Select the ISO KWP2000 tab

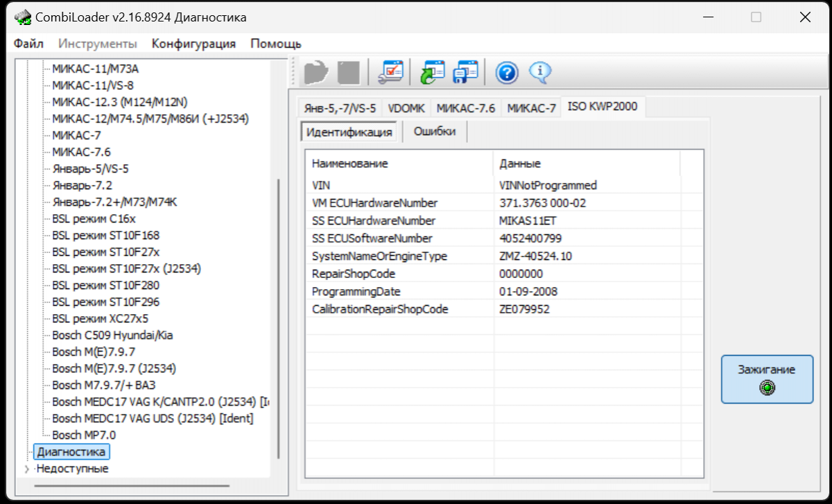pos(603,107)
